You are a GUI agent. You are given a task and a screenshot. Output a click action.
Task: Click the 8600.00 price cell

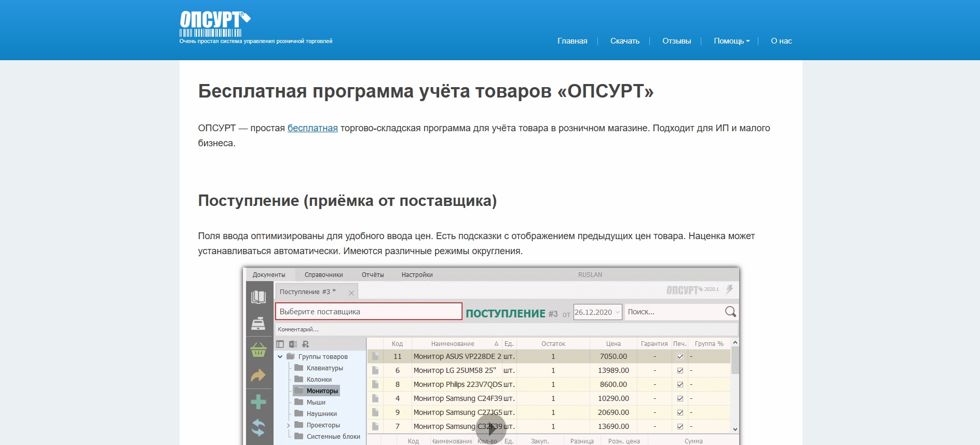pyautogui.click(x=613, y=384)
